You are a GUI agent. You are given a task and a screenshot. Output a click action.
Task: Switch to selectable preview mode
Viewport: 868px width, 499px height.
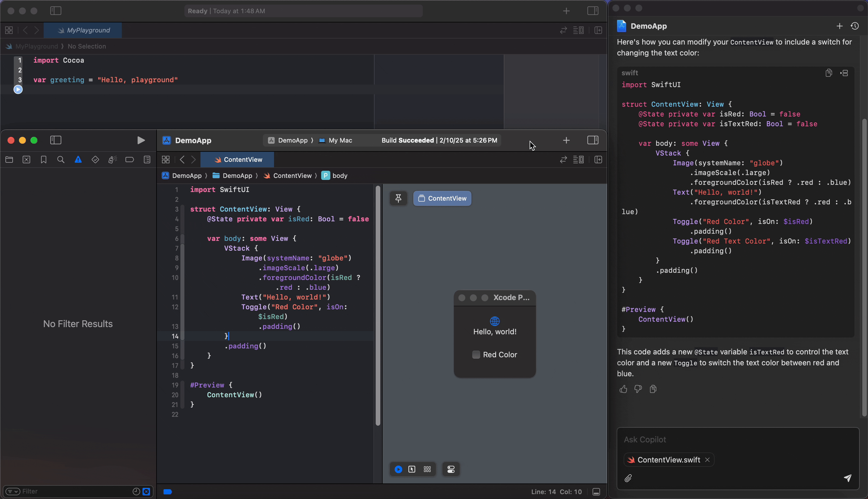coord(412,469)
